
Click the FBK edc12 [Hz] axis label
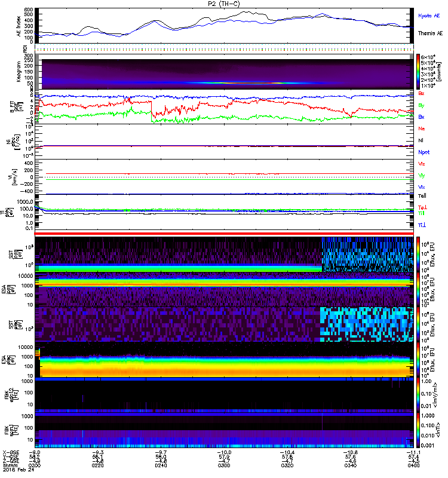11,395
